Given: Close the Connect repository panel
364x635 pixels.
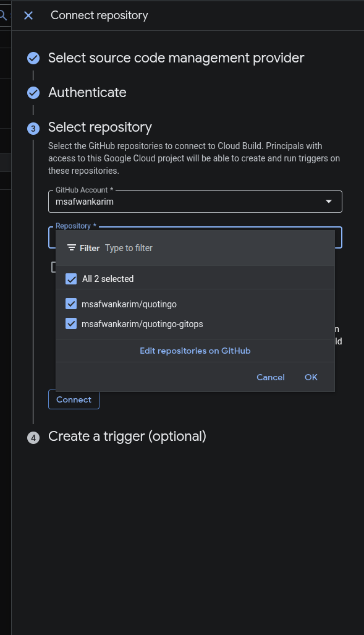Looking at the screenshot, I should pyautogui.click(x=28, y=15).
